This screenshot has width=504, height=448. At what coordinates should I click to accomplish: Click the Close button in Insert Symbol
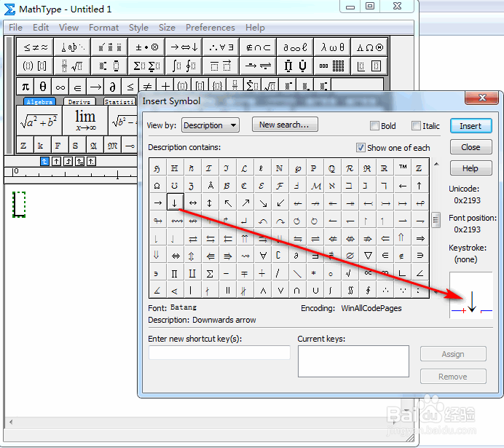(471, 147)
